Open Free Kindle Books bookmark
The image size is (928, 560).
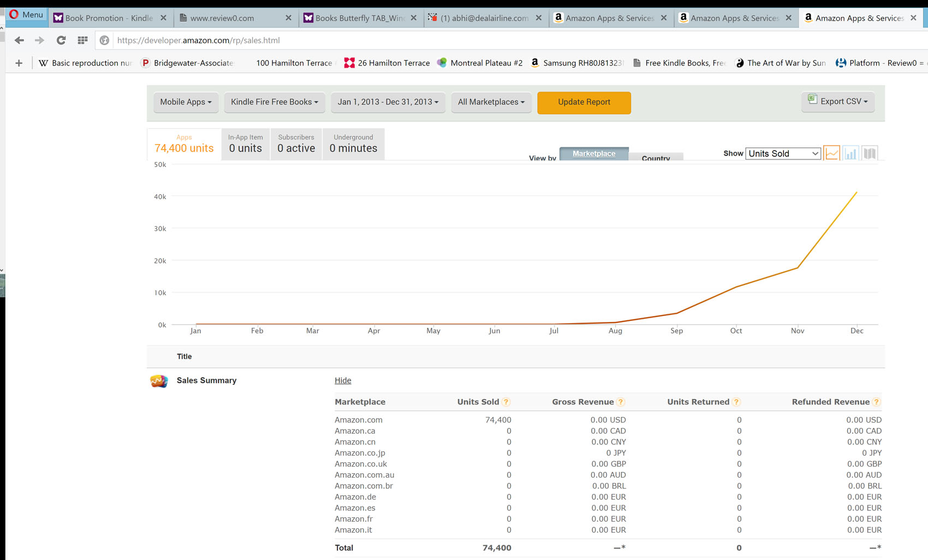tap(679, 63)
